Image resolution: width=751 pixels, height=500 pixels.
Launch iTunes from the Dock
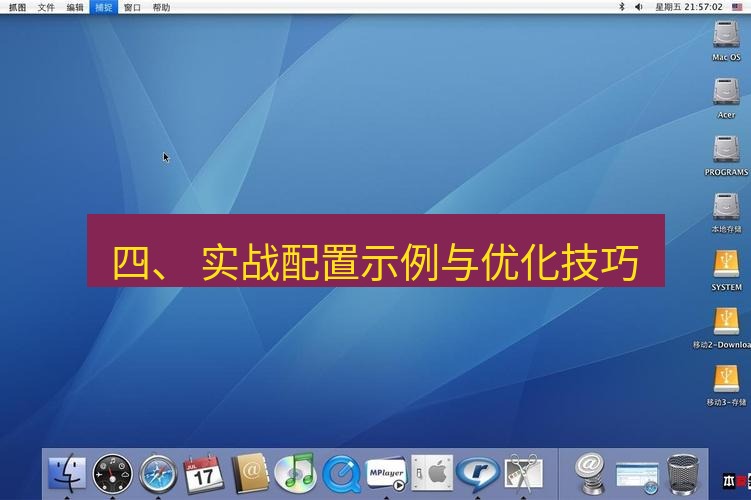pyautogui.click(x=295, y=474)
